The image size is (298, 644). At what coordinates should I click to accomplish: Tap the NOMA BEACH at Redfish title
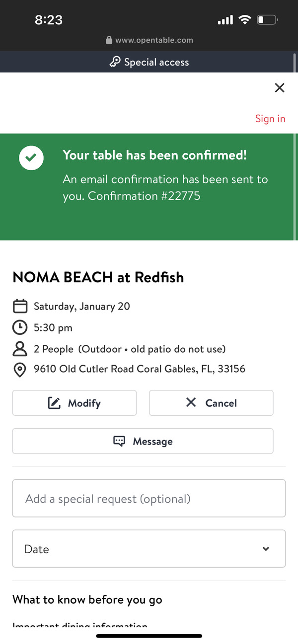click(98, 277)
